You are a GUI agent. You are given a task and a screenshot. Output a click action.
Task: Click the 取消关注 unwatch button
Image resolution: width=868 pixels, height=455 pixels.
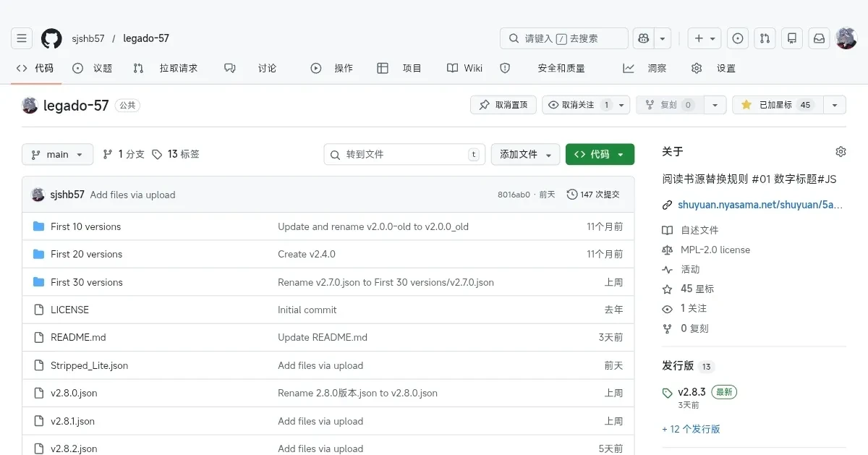[x=586, y=105]
